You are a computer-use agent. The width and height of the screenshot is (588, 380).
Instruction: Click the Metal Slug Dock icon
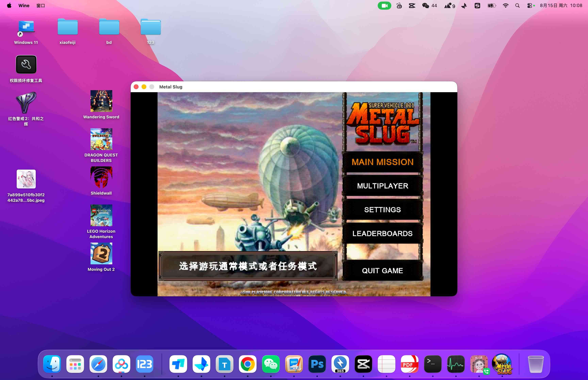(x=502, y=364)
